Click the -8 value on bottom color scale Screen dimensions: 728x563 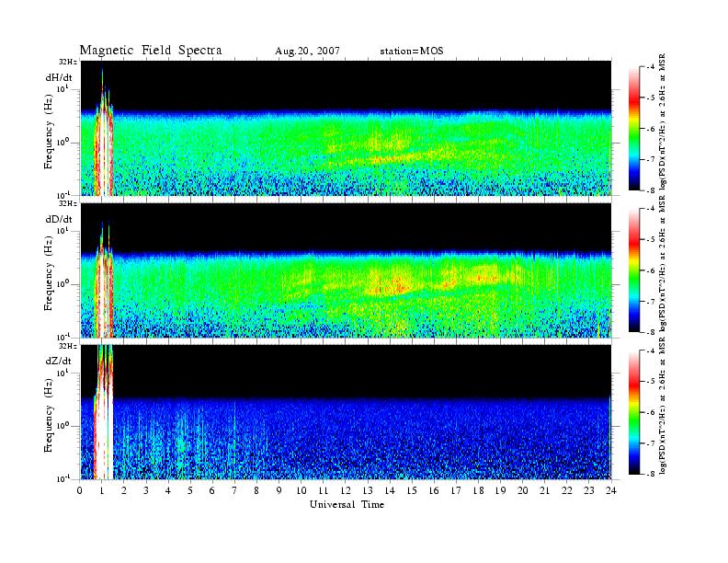[x=652, y=475]
